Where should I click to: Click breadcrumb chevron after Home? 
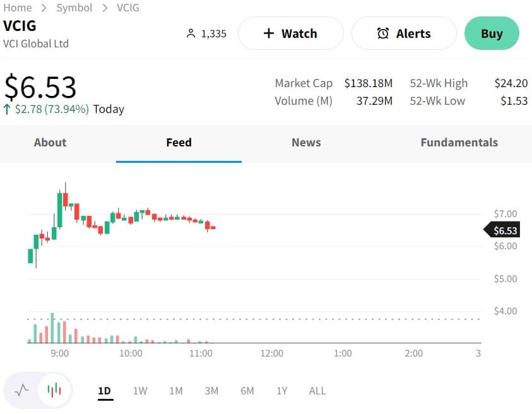point(44,8)
